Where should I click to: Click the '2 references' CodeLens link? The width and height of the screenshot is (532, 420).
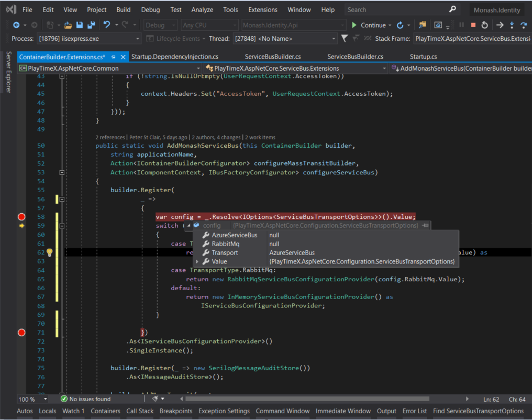pyautogui.click(x=110, y=137)
